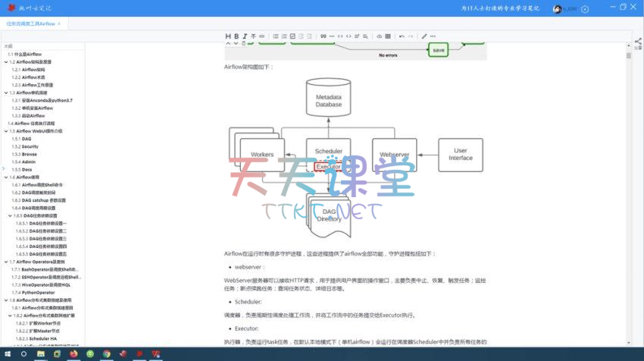
Task: Select the 任务流调度工具Airflow document tab
Action: pyautogui.click(x=30, y=24)
